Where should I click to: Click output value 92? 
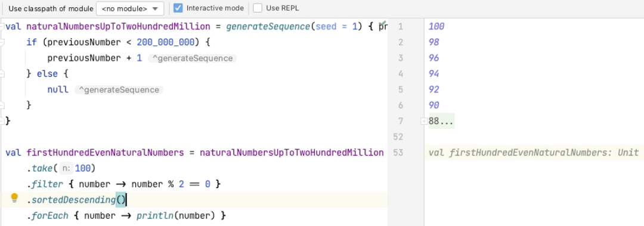tap(434, 89)
